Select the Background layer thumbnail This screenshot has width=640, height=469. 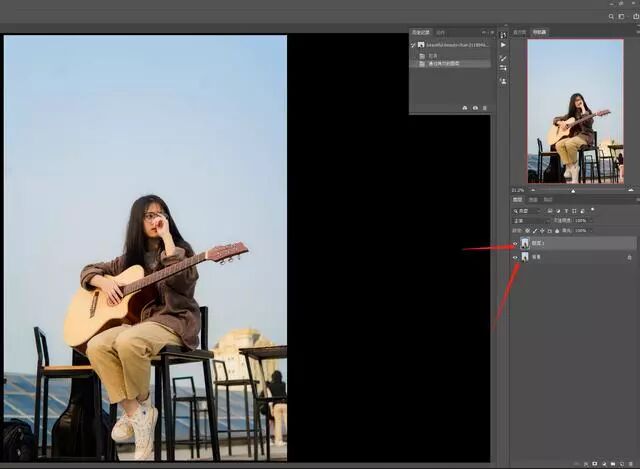pyautogui.click(x=525, y=257)
